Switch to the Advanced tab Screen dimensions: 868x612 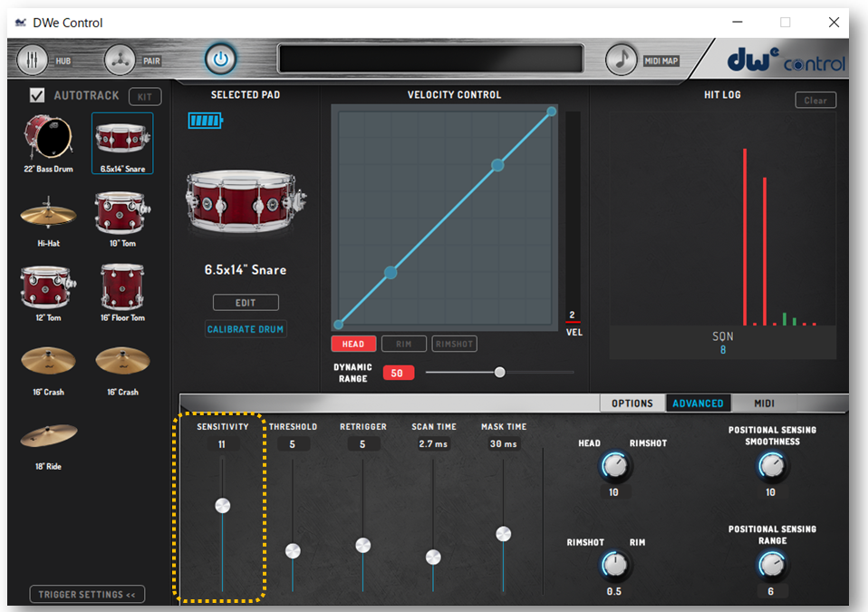coord(698,403)
